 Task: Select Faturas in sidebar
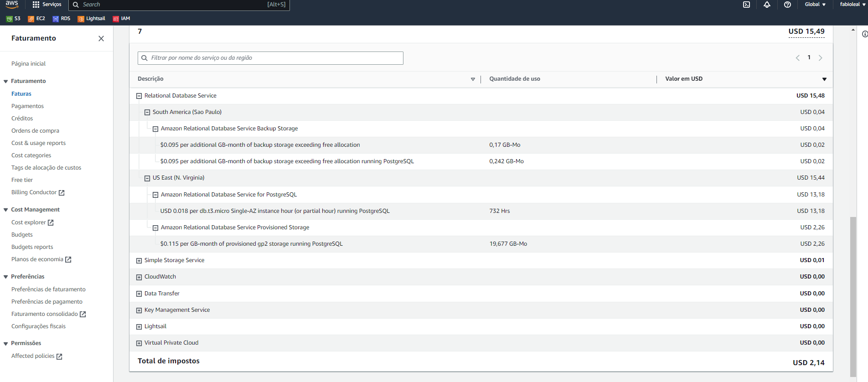pos(21,94)
